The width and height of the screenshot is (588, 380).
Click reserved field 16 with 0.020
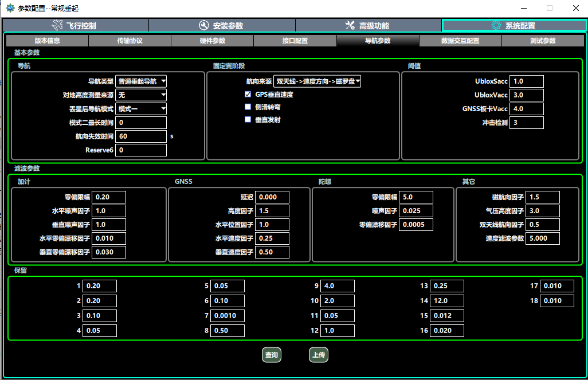pos(447,331)
